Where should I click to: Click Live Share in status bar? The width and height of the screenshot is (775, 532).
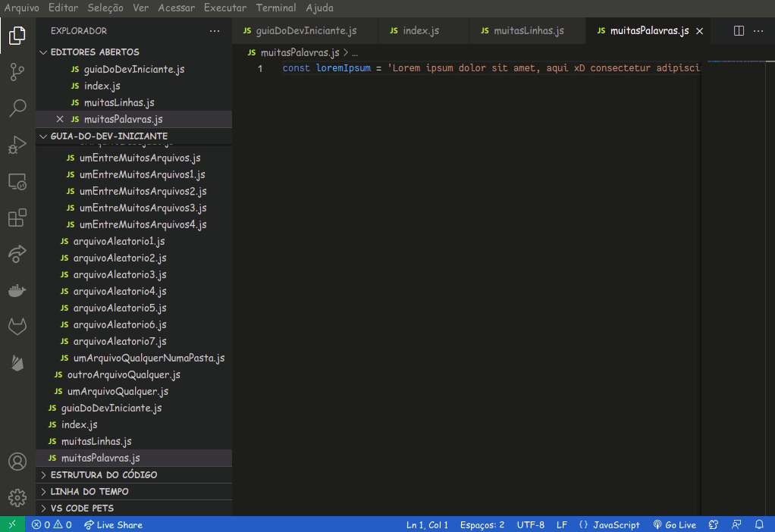click(113, 524)
